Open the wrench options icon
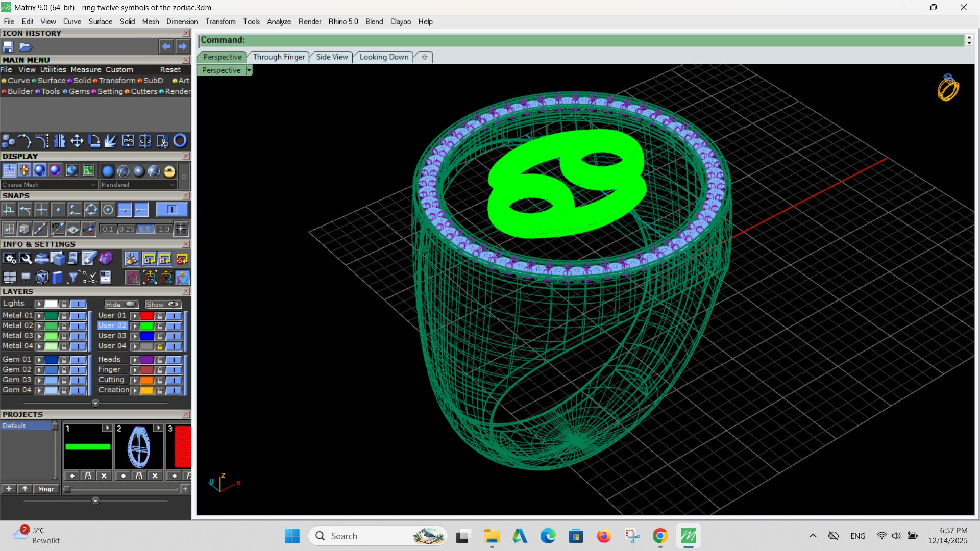The width and height of the screenshot is (980, 551). click(26, 259)
